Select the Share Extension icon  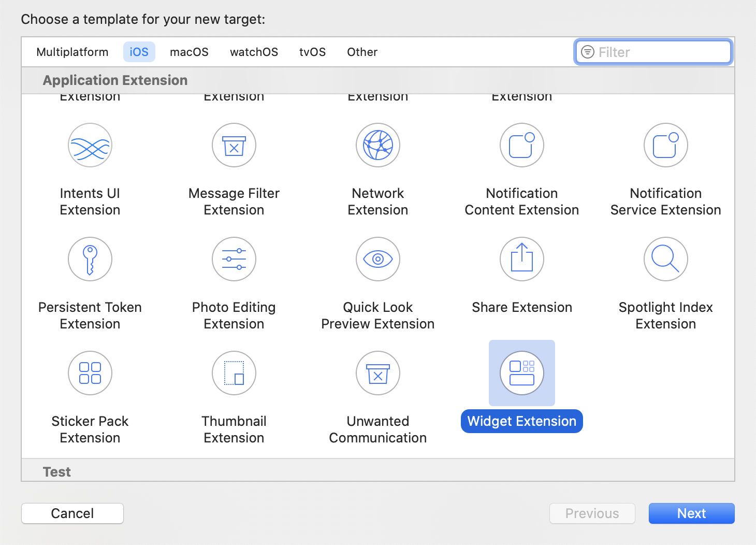click(522, 259)
